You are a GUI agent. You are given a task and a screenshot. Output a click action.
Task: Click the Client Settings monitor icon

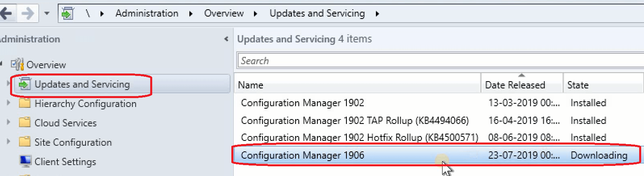click(25, 161)
